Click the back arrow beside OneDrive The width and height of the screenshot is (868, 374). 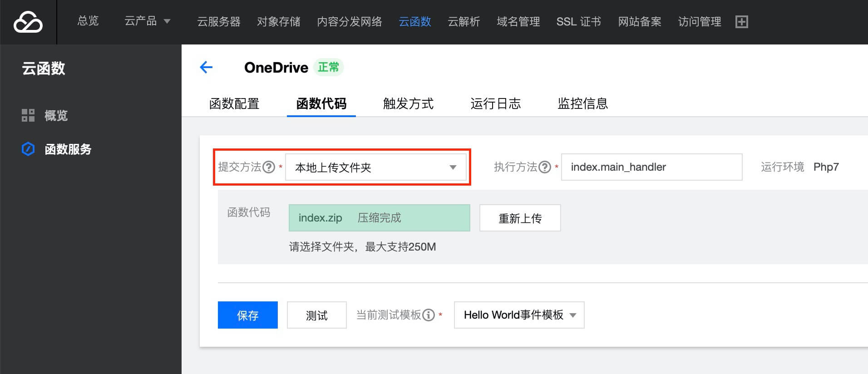206,68
